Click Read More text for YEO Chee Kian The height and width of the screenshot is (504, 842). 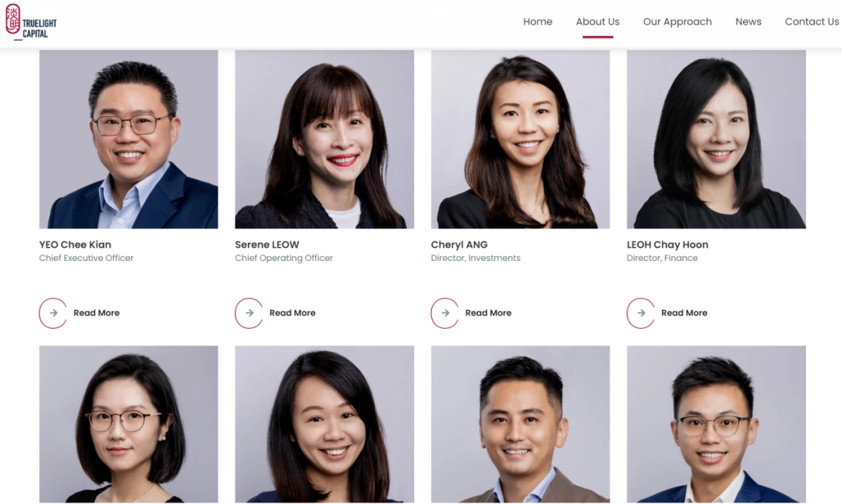pyautogui.click(x=97, y=313)
